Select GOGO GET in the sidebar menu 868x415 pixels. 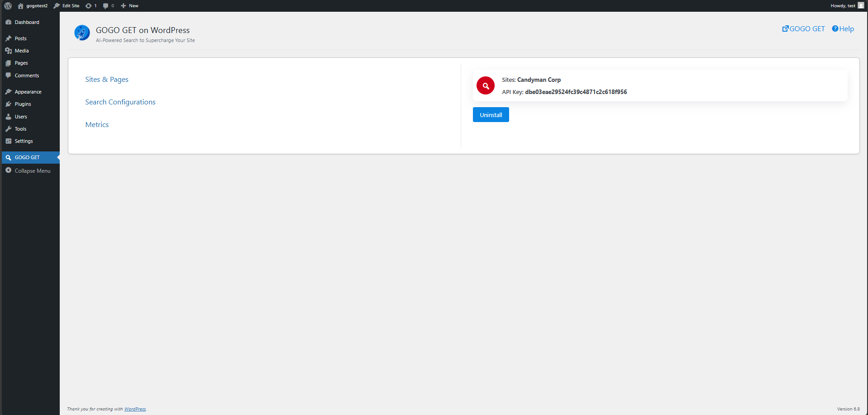tap(30, 157)
